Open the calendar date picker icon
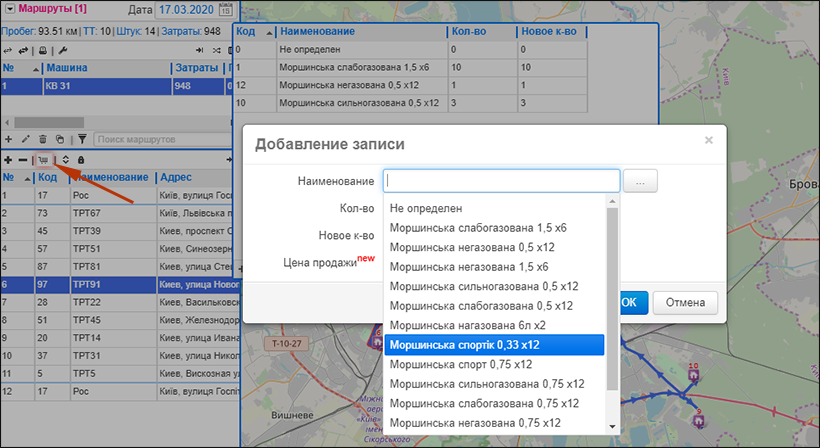The image size is (820, 448). tap(225, 9)
